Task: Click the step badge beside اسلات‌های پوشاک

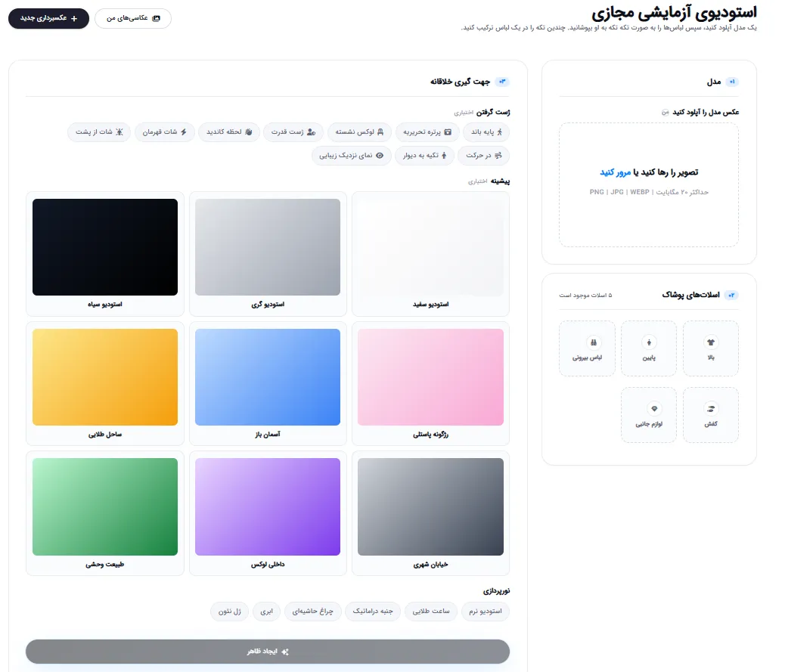Action: coord(731,296)
